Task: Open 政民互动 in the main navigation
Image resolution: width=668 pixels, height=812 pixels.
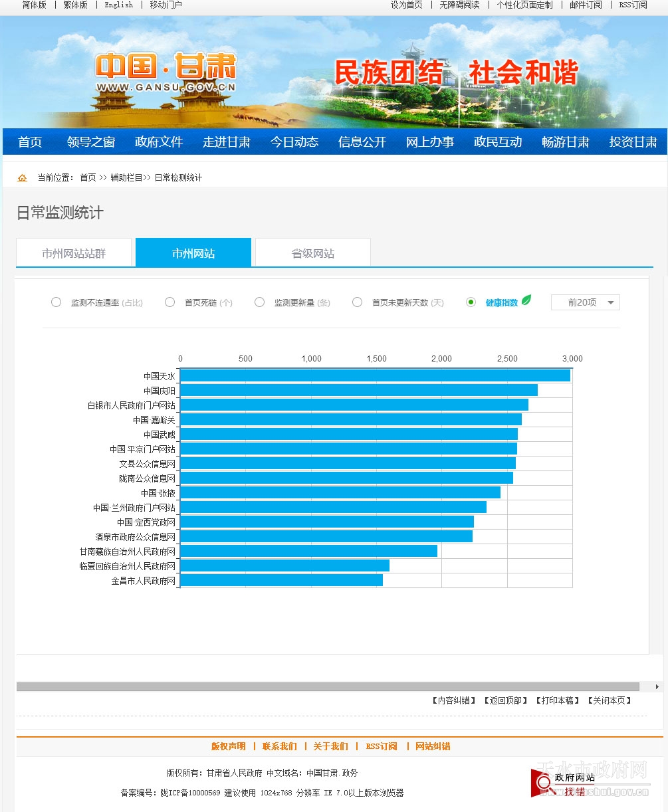Action: tap(498, 142)
